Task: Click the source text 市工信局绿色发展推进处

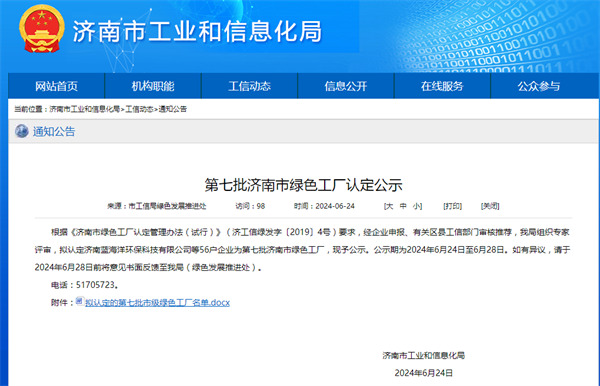Action: (167, 206)
